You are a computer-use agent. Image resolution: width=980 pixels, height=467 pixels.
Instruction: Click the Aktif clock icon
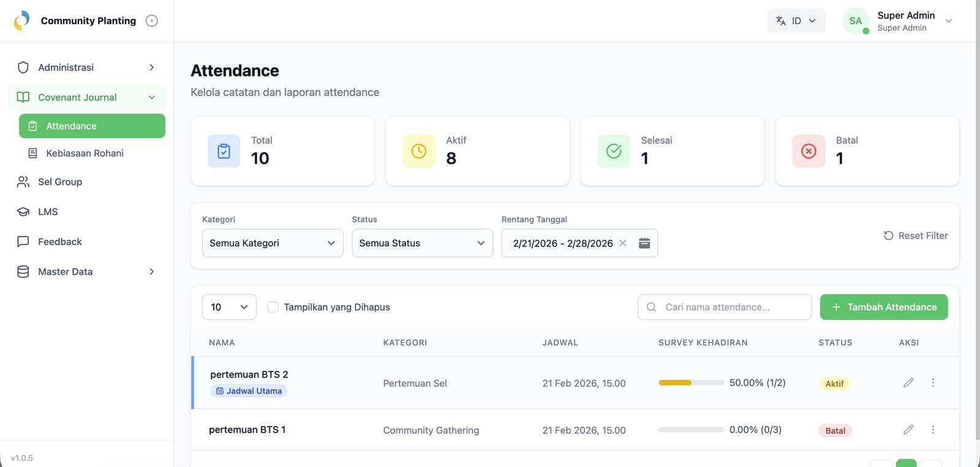419,151
